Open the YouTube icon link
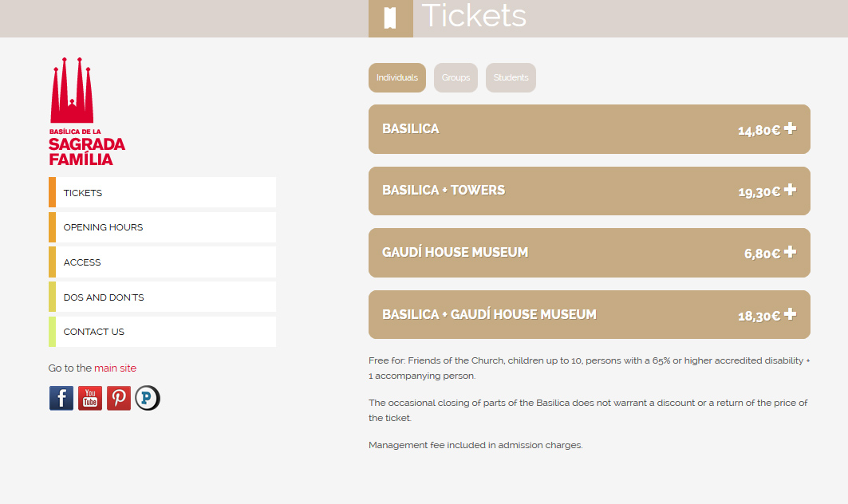Image resolution: width=848 pixels, height=504 pixels. pos(90,398)
